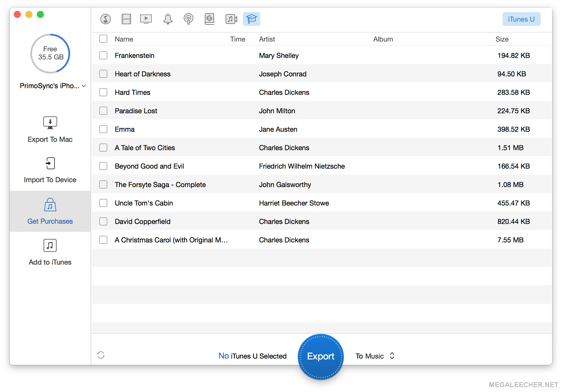Check the A Tale of Two Cities checkbox

pos(103,148)
